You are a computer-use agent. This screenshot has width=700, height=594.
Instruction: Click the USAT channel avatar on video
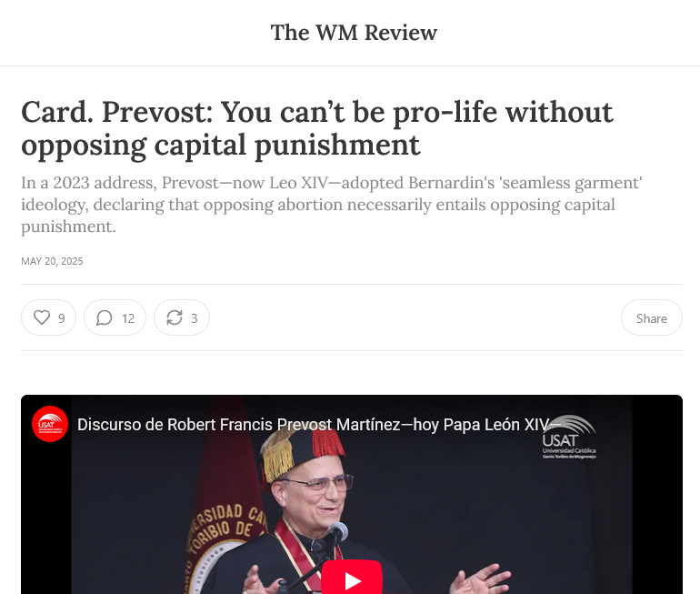tap(50, 424)
